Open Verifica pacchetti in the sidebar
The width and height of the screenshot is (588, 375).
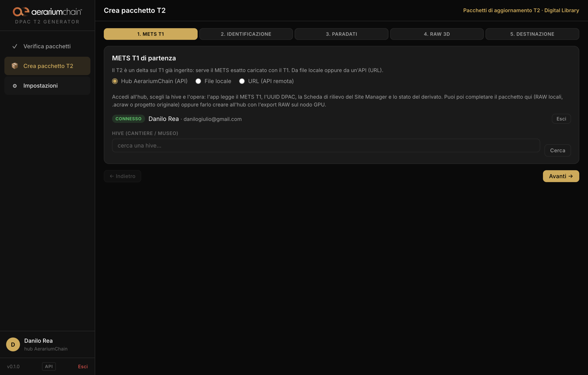pos(47,46)
